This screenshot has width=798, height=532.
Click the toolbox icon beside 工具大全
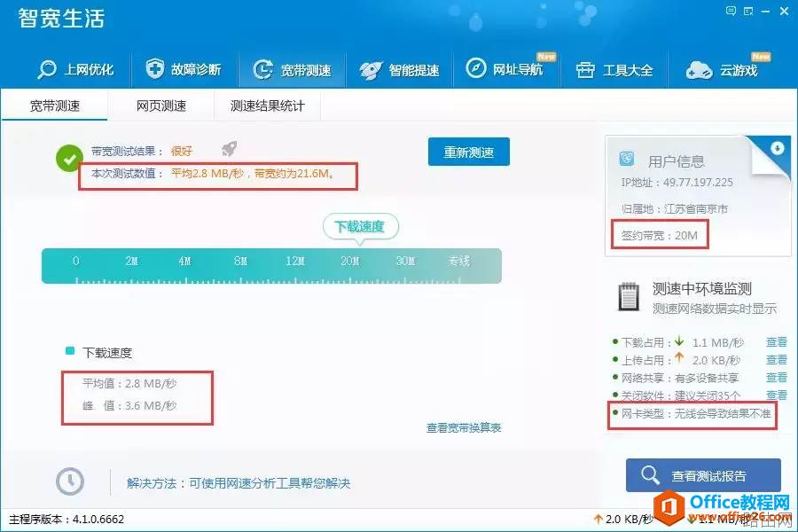[x=585, y=70]
